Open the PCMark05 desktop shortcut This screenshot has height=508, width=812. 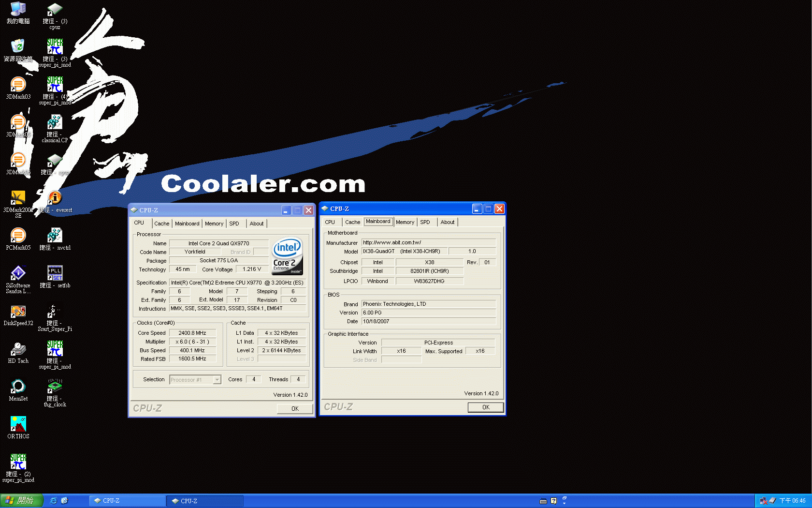(x=18, y=239)
